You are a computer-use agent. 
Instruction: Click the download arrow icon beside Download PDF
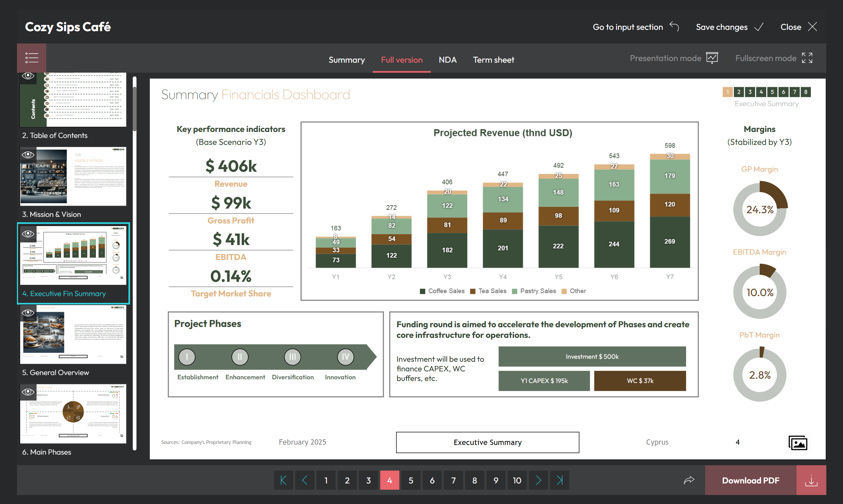[x=811, y=480]
